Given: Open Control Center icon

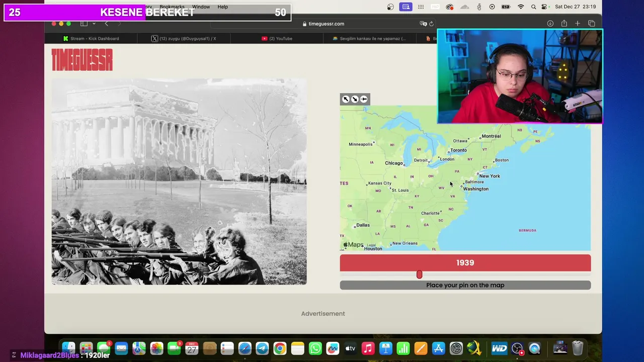Looking at the screenshot, I should [545, 7].
